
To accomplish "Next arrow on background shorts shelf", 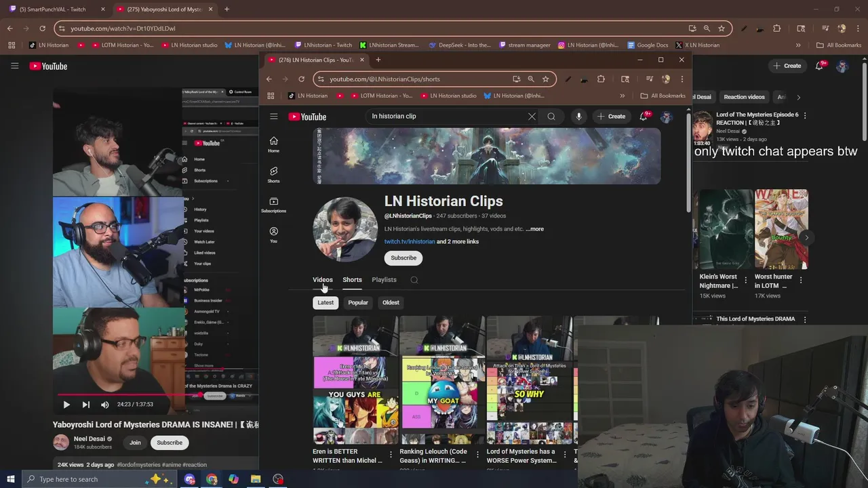I will click(806, 237).
